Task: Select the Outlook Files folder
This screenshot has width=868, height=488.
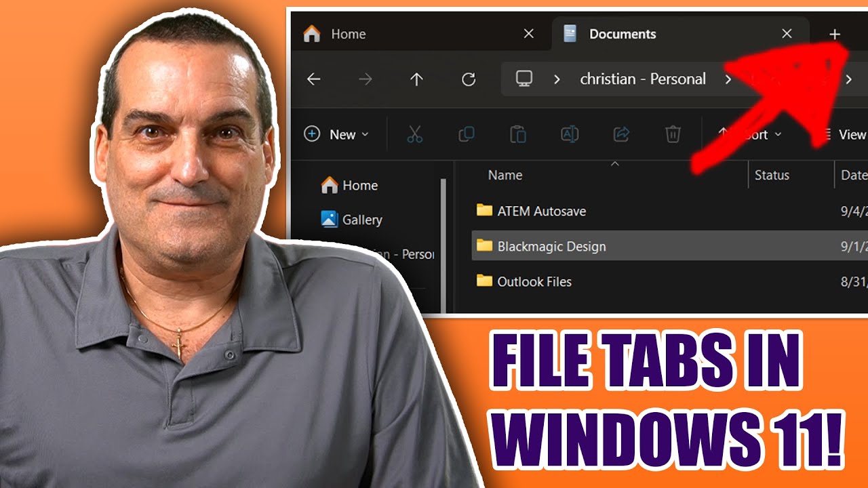Action: click(670, 281)
